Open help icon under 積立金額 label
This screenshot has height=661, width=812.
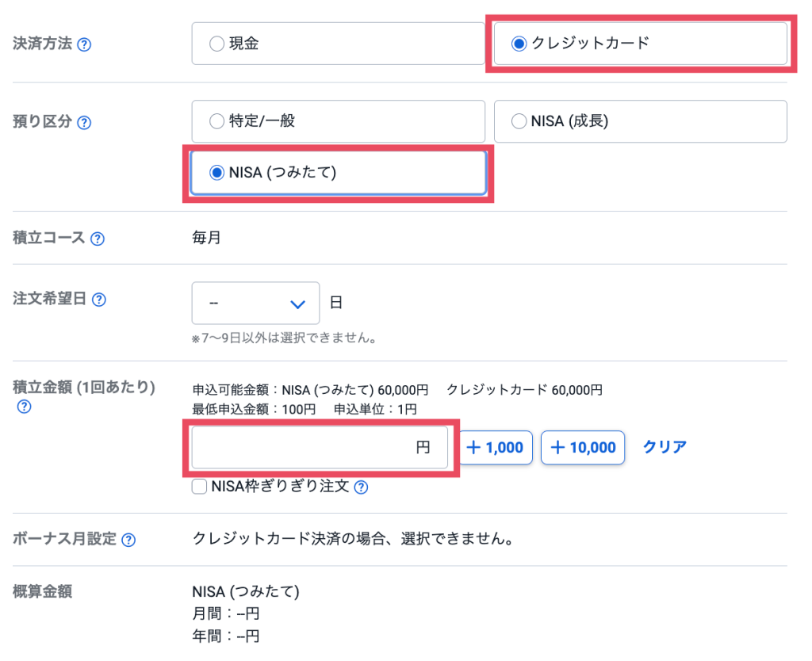24,407
